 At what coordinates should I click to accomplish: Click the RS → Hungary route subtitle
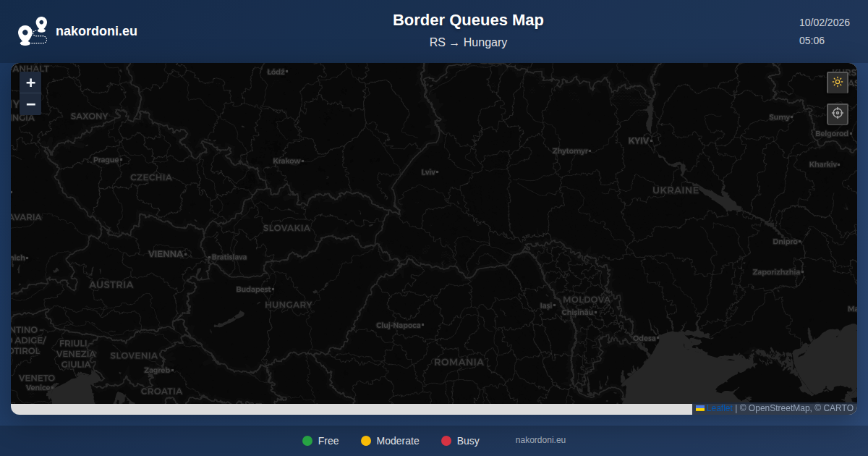(468, 43)
